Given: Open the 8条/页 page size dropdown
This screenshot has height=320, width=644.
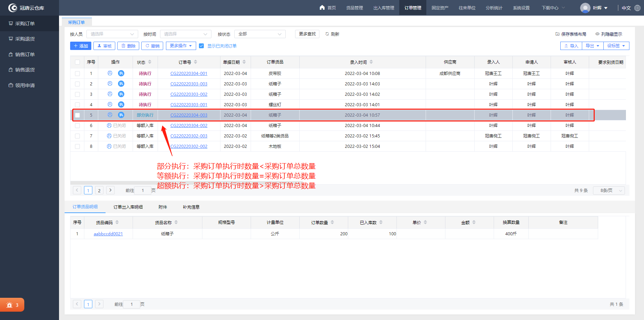Looking at the screenshot, I should (x=609, y=190).
